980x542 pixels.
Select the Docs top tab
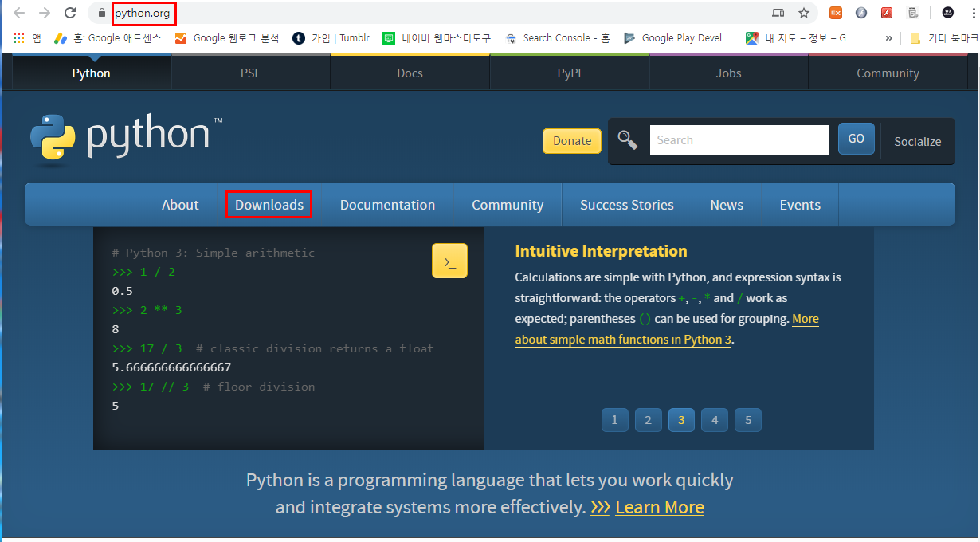click(410, 73)
